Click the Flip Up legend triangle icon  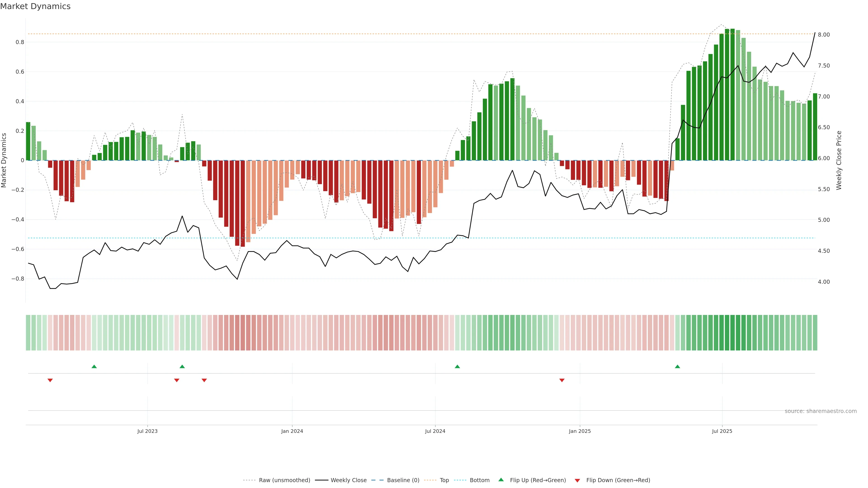point(501,480)
